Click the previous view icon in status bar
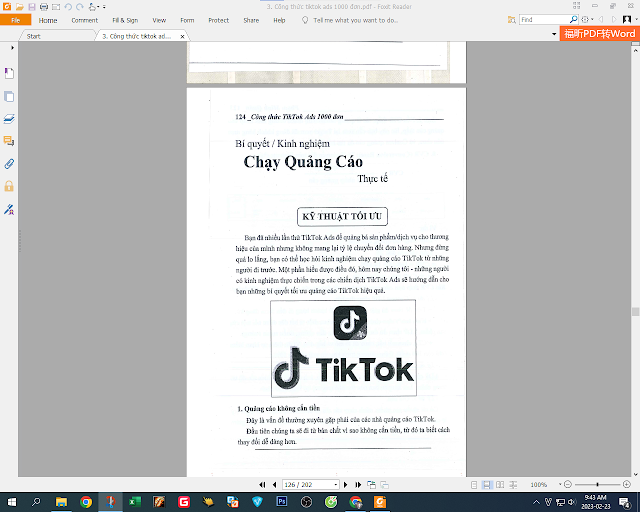The height and width of the screenshot is (512, 640). pos(371,485)
